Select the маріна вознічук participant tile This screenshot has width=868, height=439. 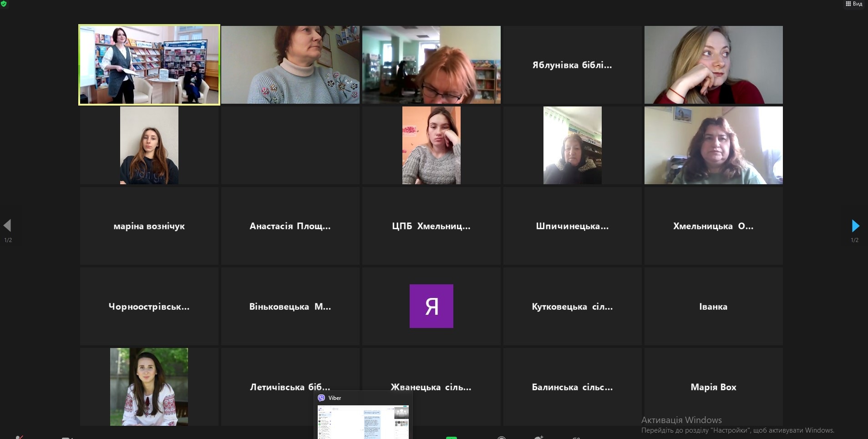pyautogui.click(x=149, y=226)
